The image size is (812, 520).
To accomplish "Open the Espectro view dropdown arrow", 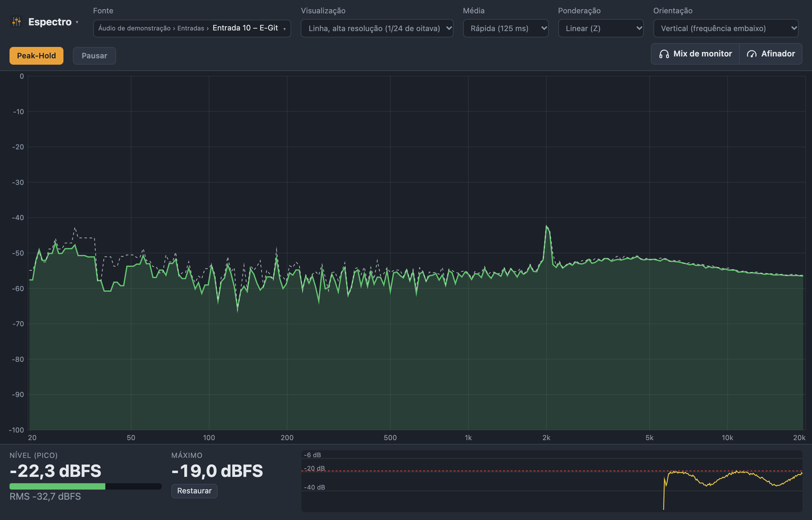I will (x=77, y=22).
